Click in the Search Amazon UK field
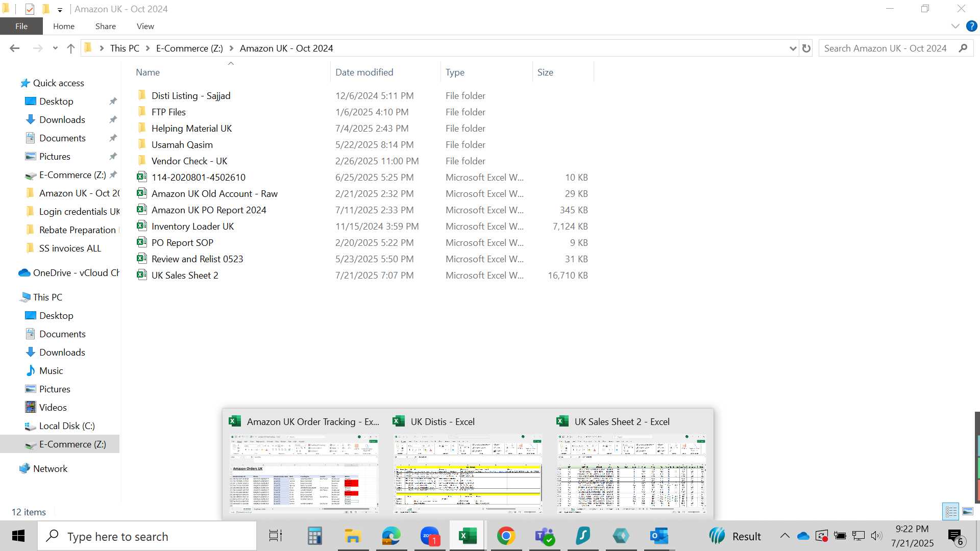The width and height of the screenshot is (980, 551). pyautogui.click(x=886, y=48)
